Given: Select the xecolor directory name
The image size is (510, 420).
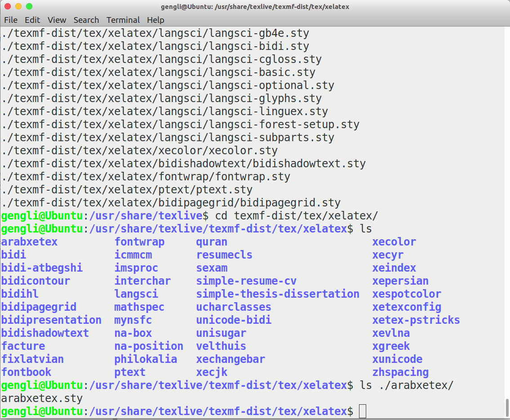Looking at the screenshot, I should (394, 241).
